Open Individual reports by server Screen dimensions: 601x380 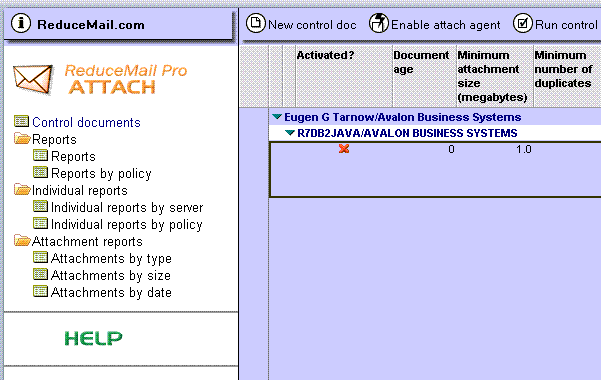point(127,207)
